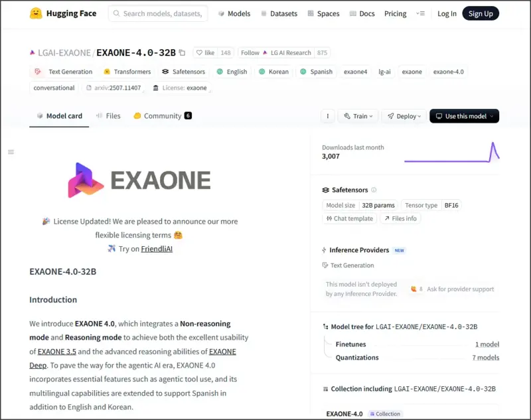The height and width of the screenshot is (420, 531).
Task: Open the Spaces nav item
Action: coord(323,13)
